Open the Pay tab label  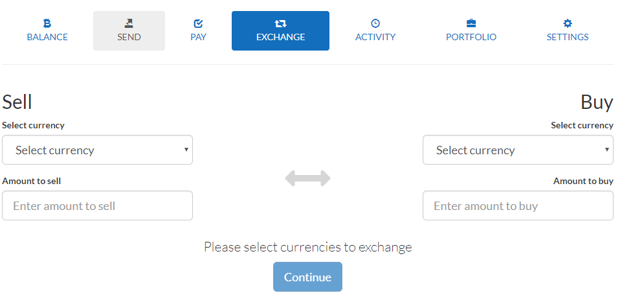tap(198, 37)
